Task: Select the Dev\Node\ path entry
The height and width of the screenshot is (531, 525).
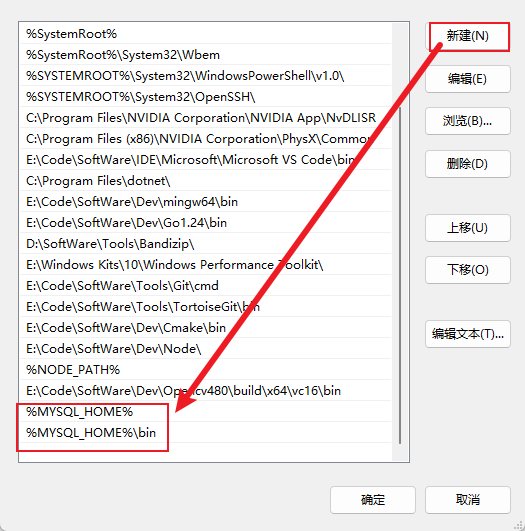Action: pyautogui.click(x=206, y=349)
